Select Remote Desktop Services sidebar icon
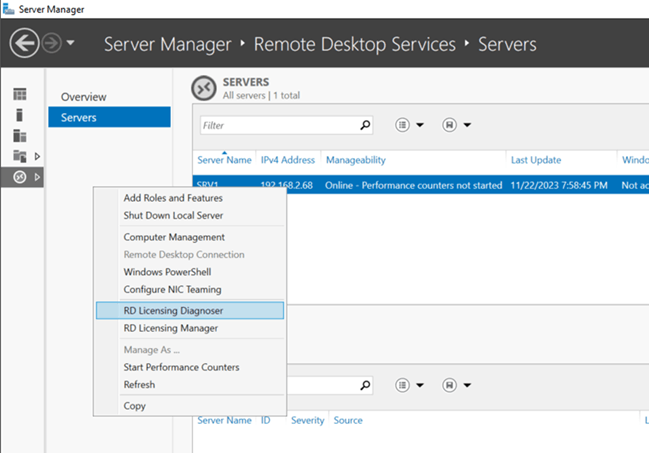 [19, 177]
